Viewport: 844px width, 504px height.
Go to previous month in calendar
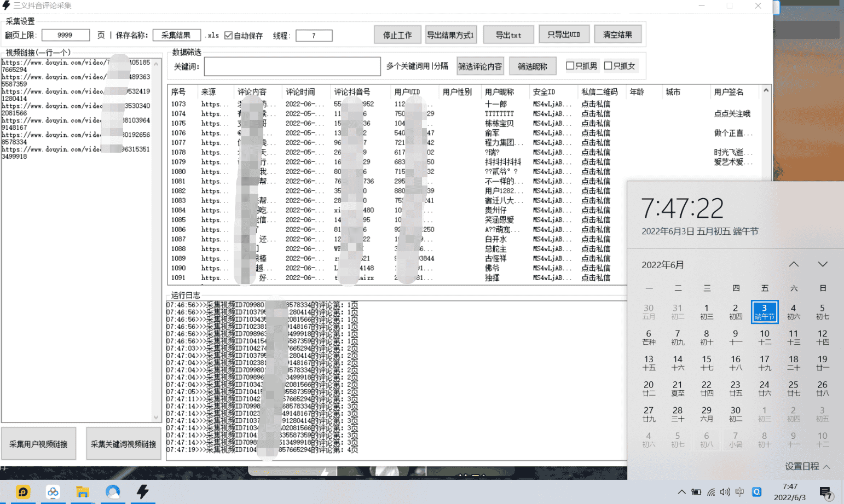(794, 264)
